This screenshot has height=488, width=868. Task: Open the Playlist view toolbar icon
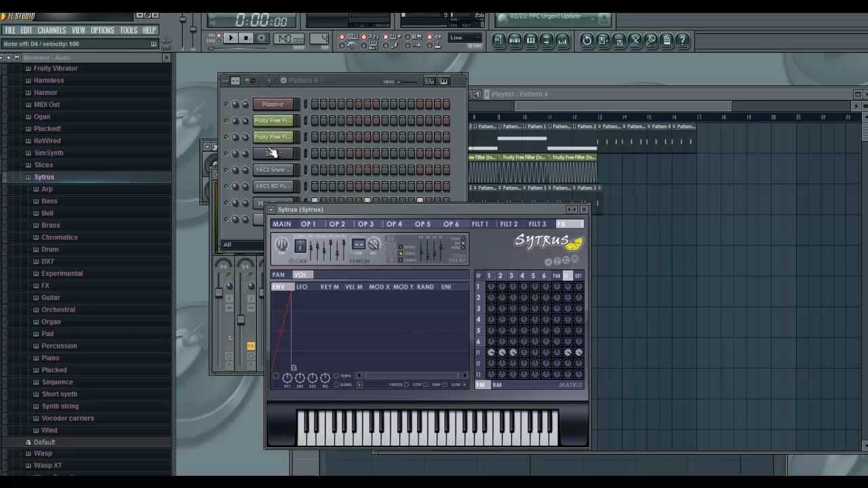click(x=498, y=41)
